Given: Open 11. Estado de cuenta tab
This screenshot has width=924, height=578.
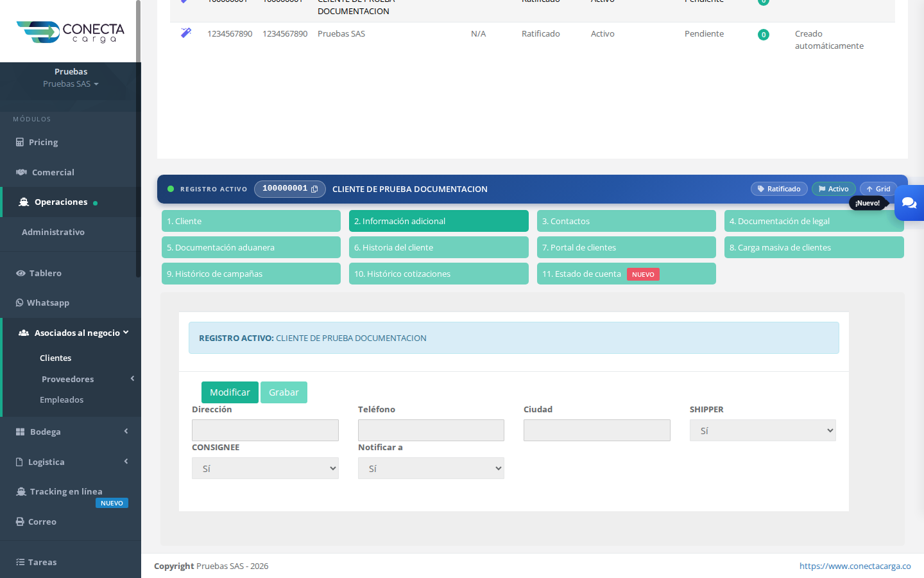Looking at the screenshot, I should [626, 274].
